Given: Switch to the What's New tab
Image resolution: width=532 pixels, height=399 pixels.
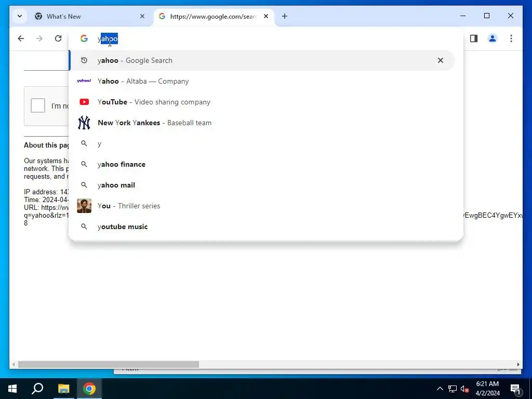Looking at the screenshot, I should tap(89, 16).
